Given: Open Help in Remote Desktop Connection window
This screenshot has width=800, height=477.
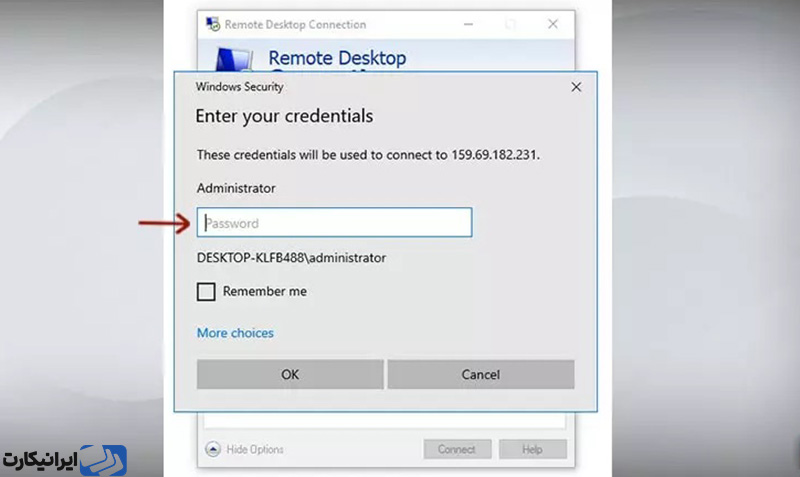Looking at the screenshot, I should pyautogui.click(x=532, y=449).
